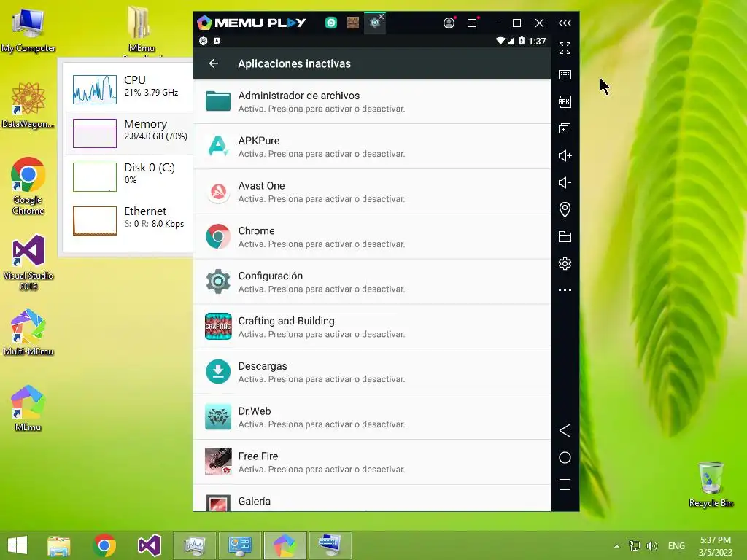Screen dimensions: 747x560
Task: Select the Multi-MEmu desktop shortcut
Action: [x=28, y=332]
